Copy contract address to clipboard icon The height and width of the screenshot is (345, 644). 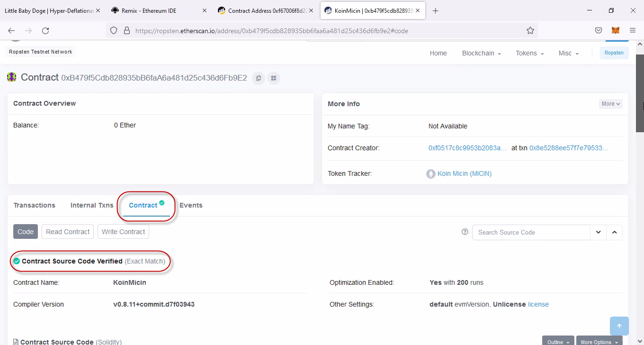click(x=258, y=78)
